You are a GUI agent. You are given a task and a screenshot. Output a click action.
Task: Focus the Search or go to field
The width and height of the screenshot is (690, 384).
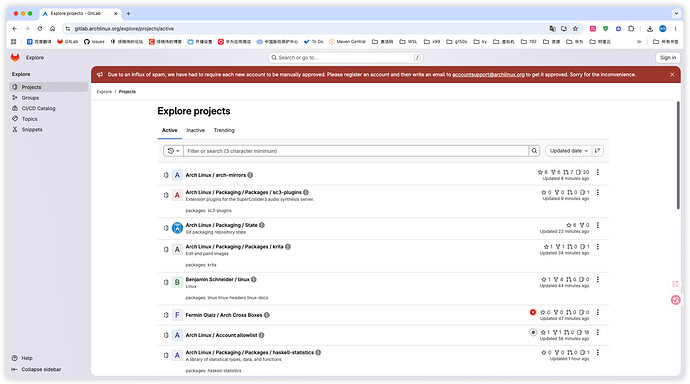346,57
